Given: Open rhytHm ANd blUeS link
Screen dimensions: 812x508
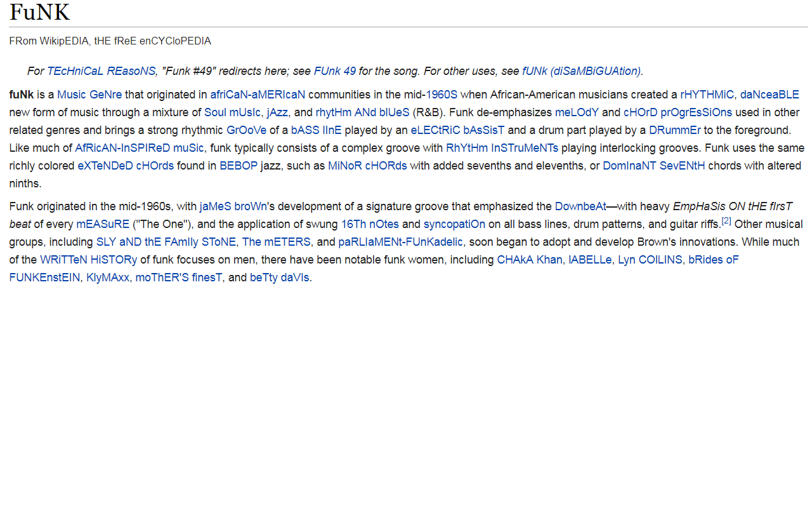Looking at the screenshot, I should pos(363,112).
